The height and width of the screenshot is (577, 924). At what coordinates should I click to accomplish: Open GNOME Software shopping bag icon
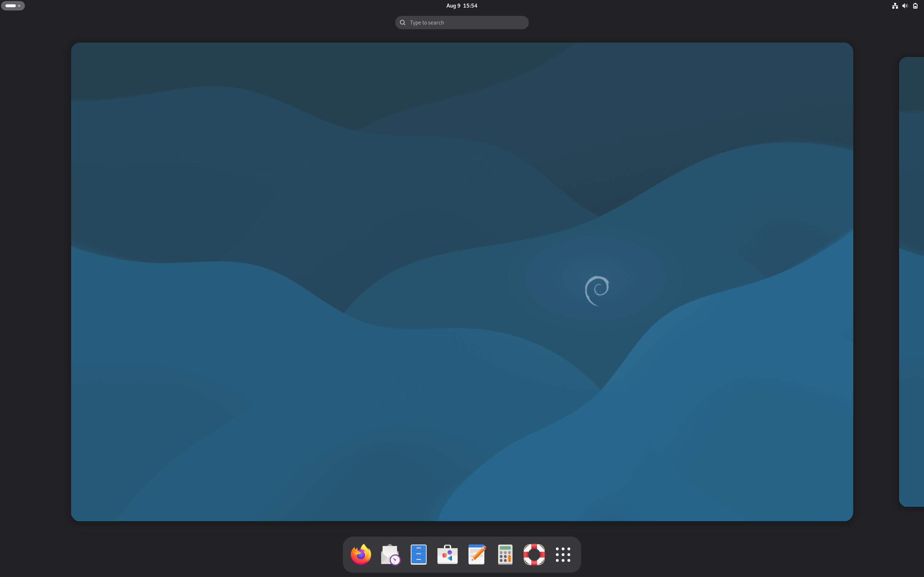coord(447,554)
